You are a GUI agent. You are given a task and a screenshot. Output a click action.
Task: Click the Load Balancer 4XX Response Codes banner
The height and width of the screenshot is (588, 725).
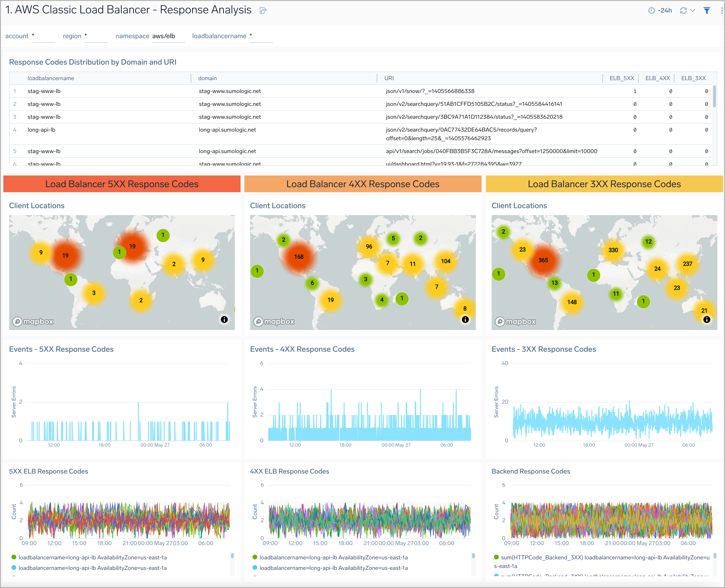pos(363,184)
